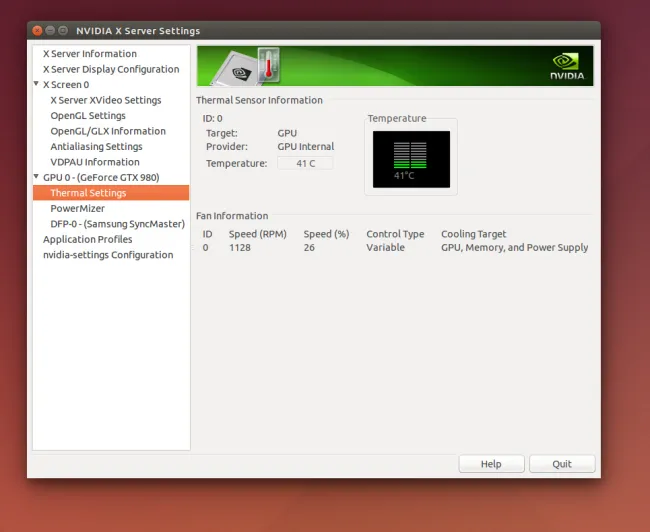Click the 'Speed (%)' column header

pyautogui.click(x=326, y=234)
